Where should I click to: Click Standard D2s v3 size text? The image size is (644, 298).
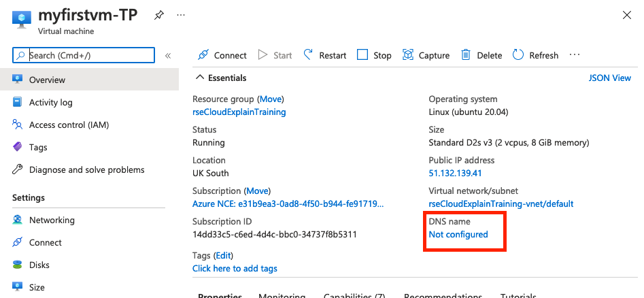point(509,143)
